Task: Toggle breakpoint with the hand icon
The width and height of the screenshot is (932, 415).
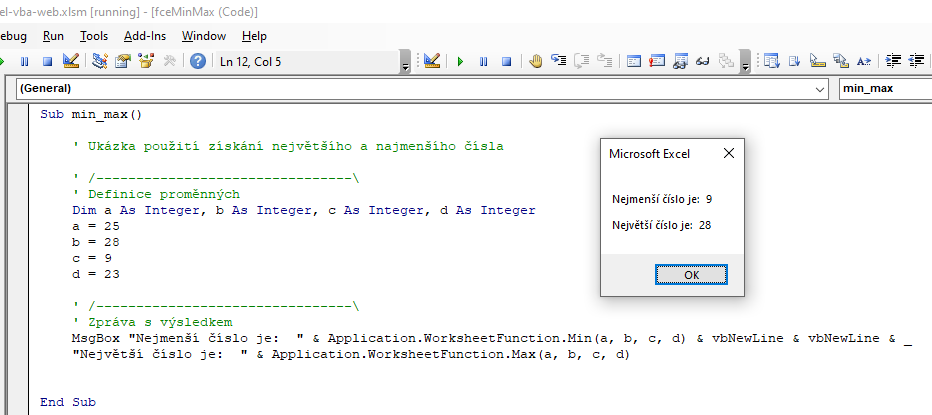Action: pos(536,61)
